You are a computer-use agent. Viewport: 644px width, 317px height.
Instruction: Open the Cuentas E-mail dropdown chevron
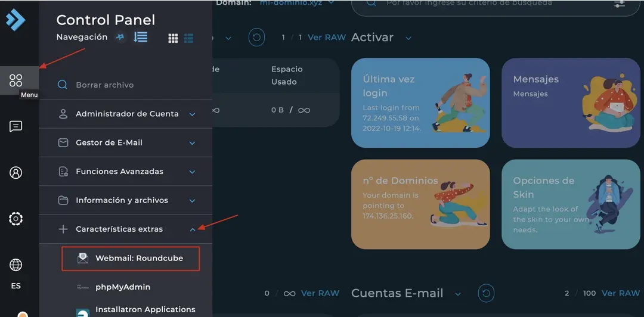[458, 294]
